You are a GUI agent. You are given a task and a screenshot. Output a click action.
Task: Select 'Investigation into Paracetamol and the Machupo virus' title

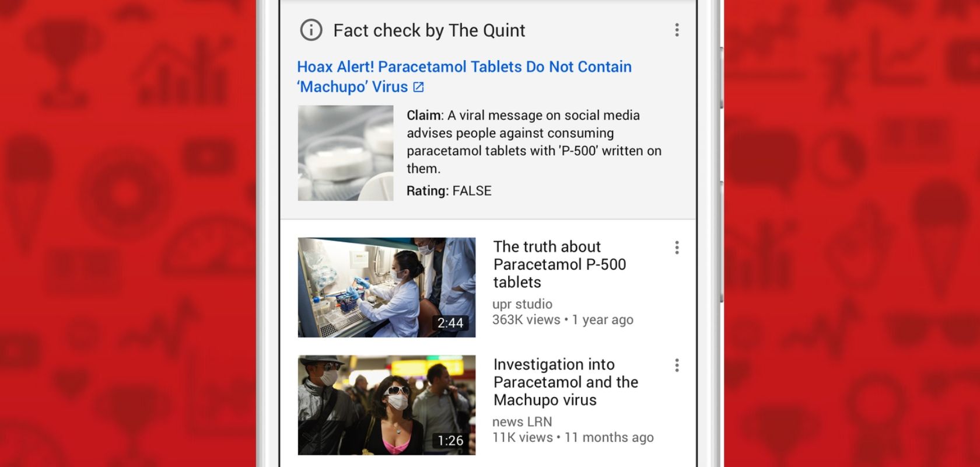point(566,382)
